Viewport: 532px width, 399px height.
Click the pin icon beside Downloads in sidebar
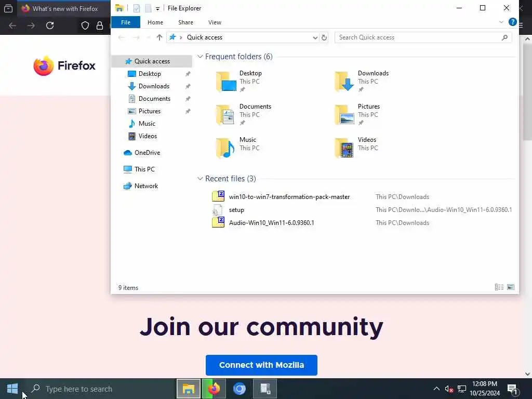point(188,87)
